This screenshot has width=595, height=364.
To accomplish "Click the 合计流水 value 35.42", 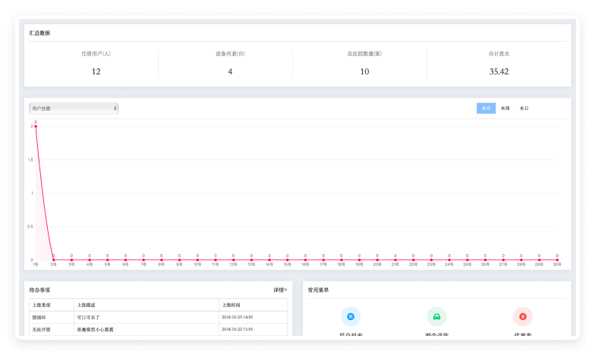I will [x=499, y=71].
